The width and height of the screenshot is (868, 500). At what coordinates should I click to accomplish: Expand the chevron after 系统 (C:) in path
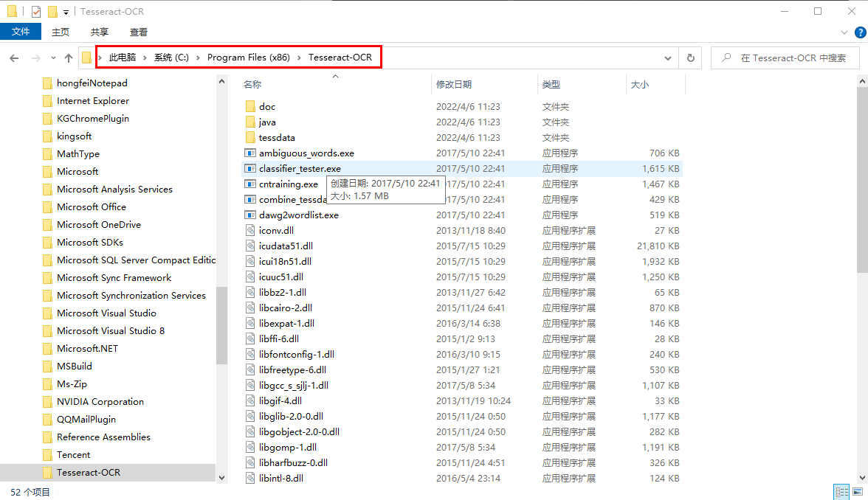pyautogui.click(x=198, y=58)
